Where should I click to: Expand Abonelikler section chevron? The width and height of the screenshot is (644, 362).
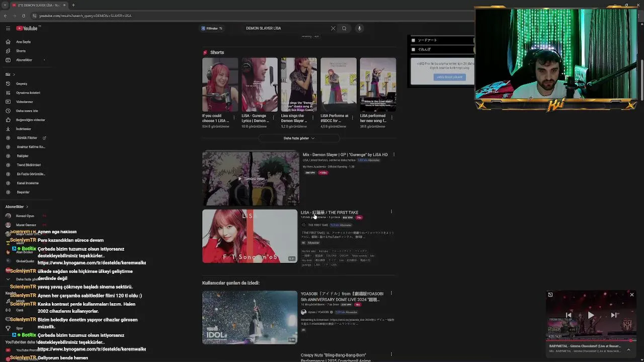[x=27, y=207]
